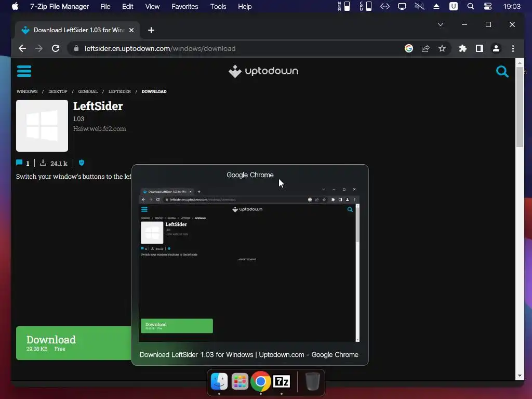
Task: Click the downloads count icon
Action: tap(43, 163)
